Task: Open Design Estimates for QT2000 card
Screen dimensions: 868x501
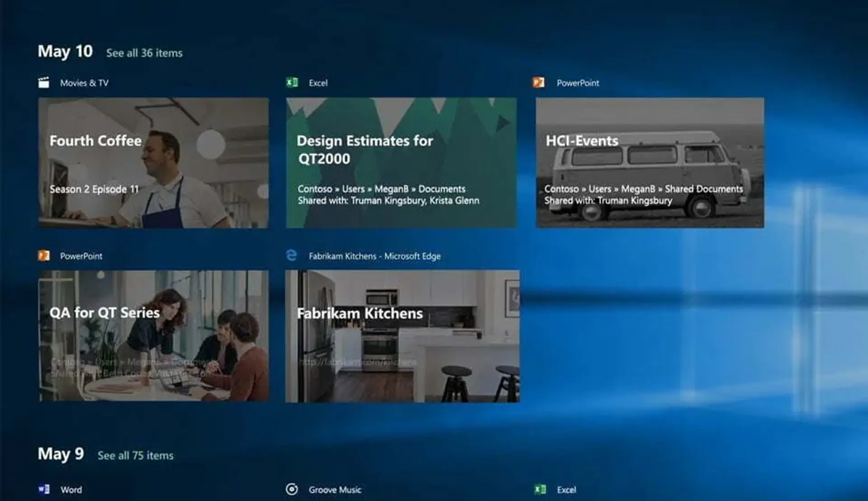Action: (401, 163)
